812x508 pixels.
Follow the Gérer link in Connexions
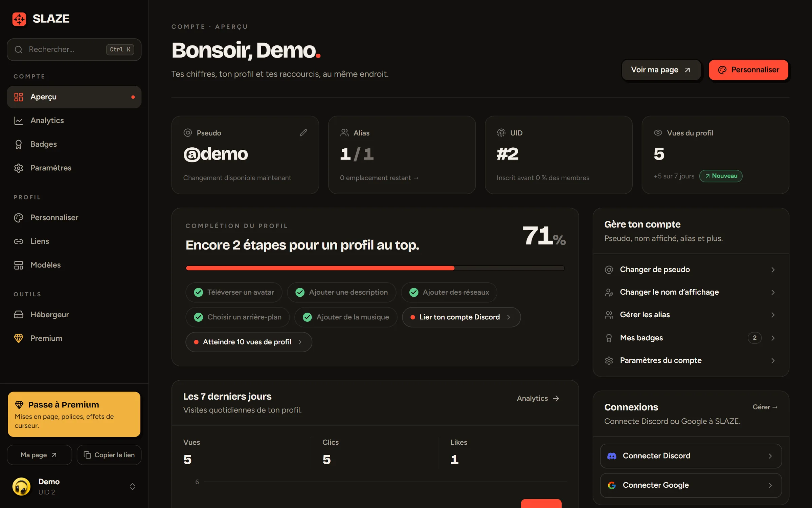click(x=765, y=407)
